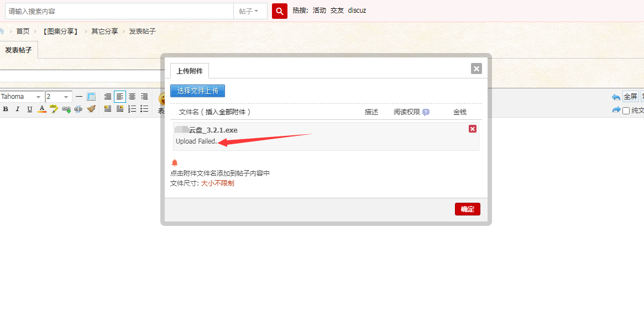This screenshot has width=644, height=311.
Task: Click the search content input field
Action: coord(119,11)
